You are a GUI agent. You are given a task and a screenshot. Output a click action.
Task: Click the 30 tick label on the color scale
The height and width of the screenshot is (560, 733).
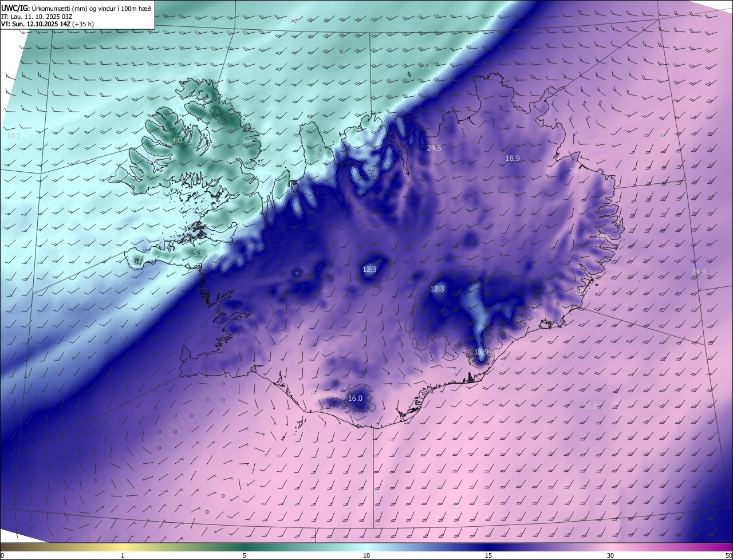click(x=610, y=555)
